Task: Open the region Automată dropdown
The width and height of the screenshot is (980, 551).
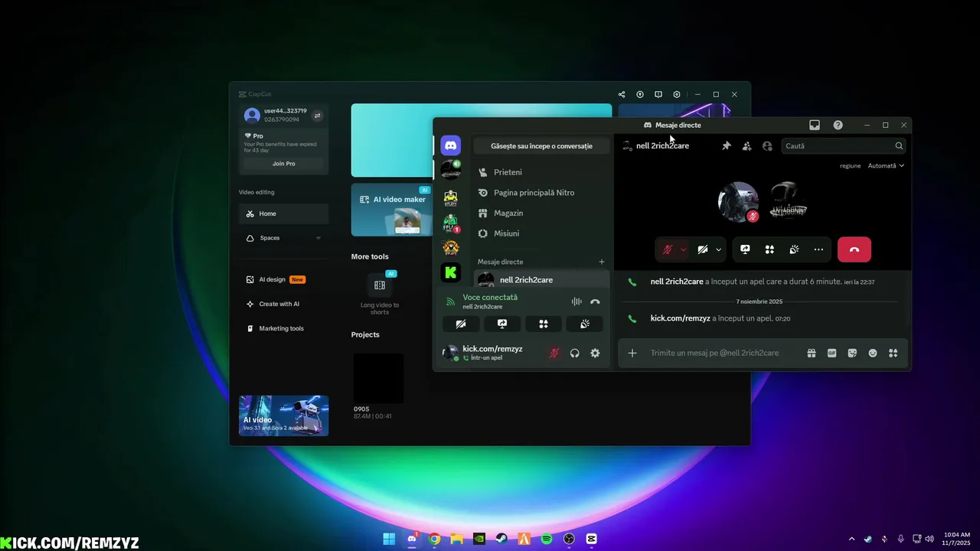Action: click(x=886, y=165)
